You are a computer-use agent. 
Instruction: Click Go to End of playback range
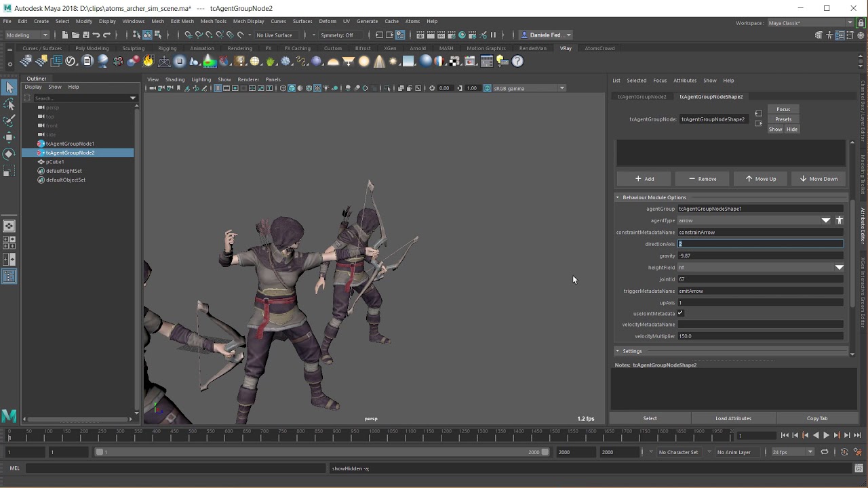[857, 435]
